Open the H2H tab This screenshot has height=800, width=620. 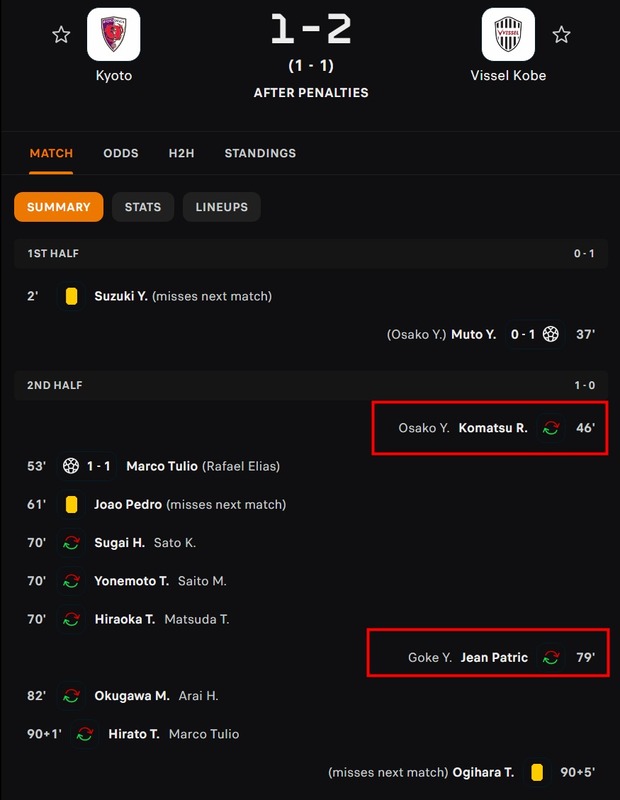181,153
